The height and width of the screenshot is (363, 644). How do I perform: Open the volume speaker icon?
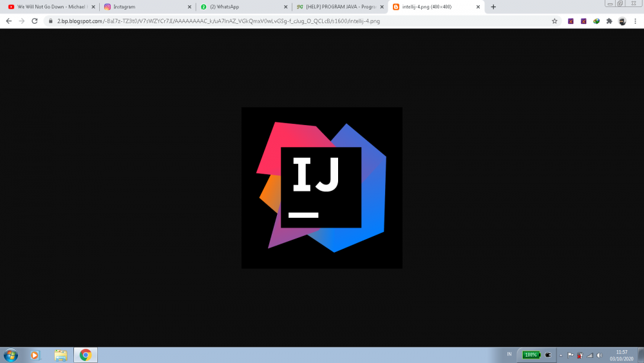pos(600,355)
